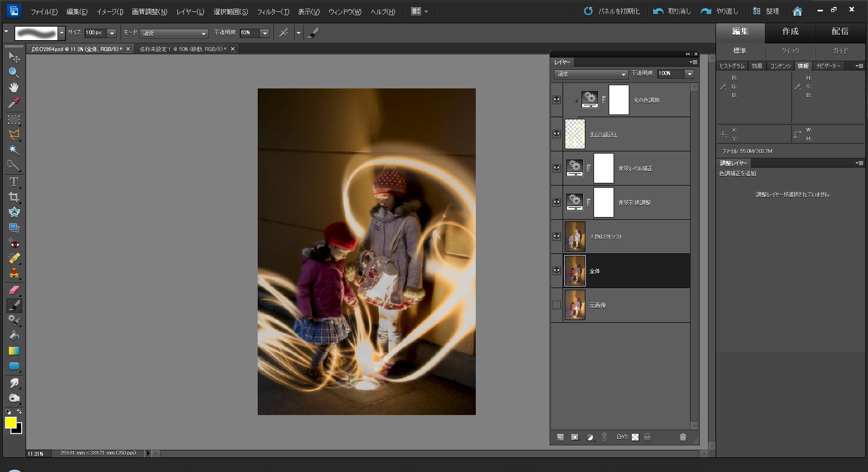Select the Hand tool
Viewport: 868px width, 472px height.
[x=14, y=87]
